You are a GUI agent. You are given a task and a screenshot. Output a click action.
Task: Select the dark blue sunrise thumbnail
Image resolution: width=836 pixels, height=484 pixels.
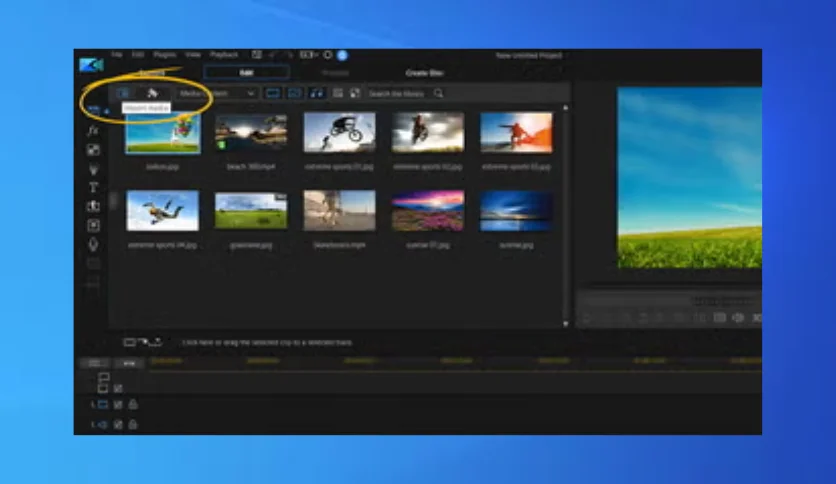click(516, 211)
